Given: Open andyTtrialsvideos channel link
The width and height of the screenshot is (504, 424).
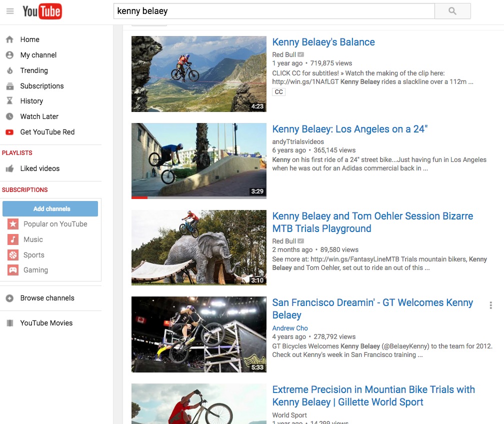Looking at the screenshot, I should (298, 142).
